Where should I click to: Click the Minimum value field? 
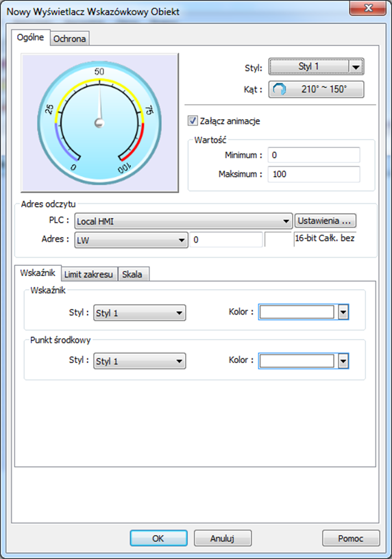[x=314, y=155]
